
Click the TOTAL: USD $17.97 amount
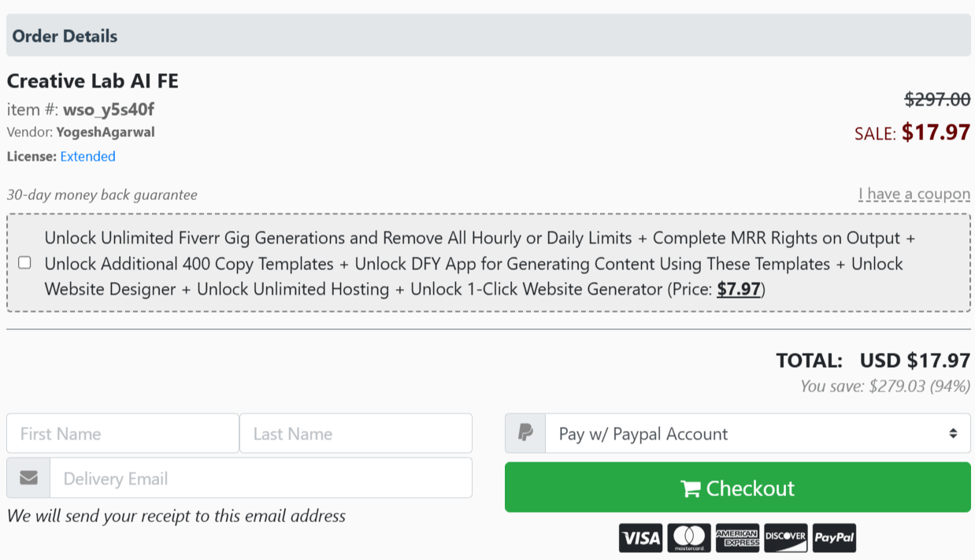[x=873, y=361]
